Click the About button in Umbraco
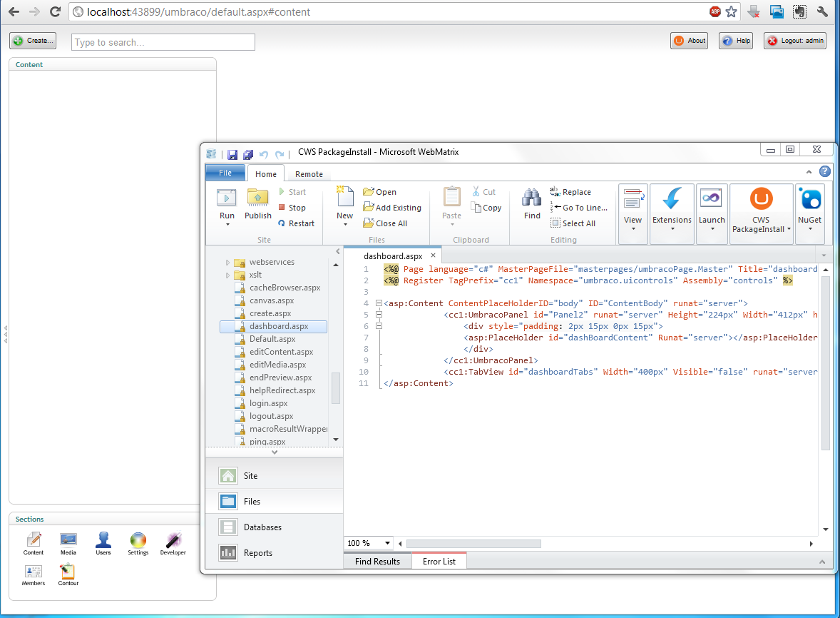Screen dimensions: 840x618 click(x=689, y=41)
